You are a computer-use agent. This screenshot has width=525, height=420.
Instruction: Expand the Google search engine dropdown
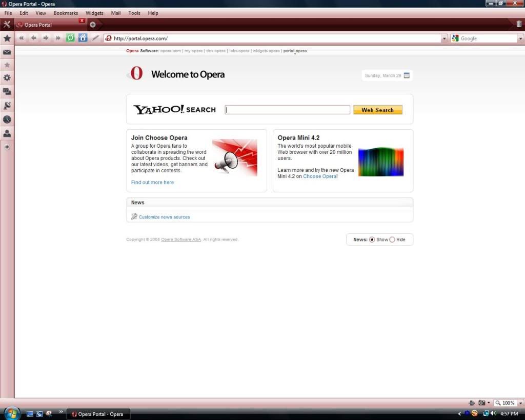pyautogui.click(x=521, y=38)
